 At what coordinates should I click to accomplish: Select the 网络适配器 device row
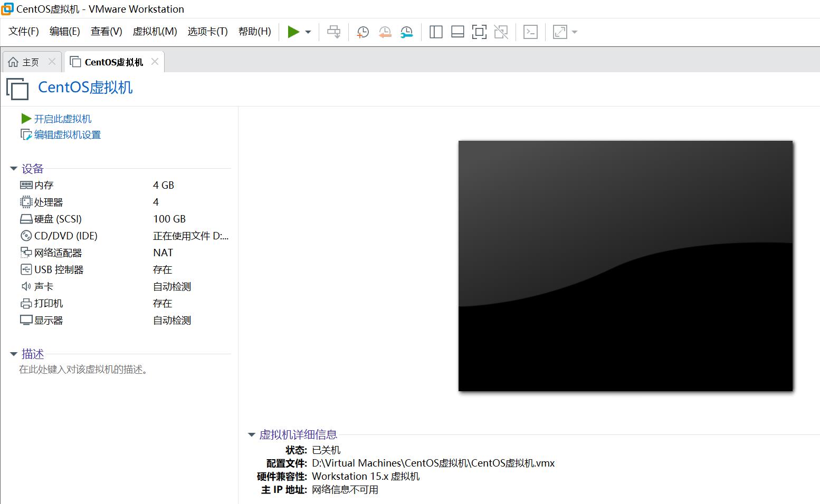pyautogui.click(x=125, y=253)
